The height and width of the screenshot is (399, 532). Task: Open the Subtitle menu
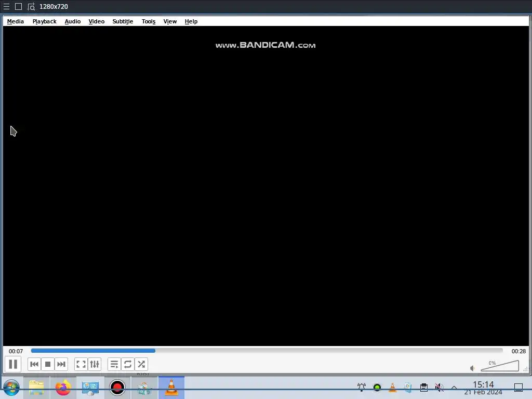123,21
